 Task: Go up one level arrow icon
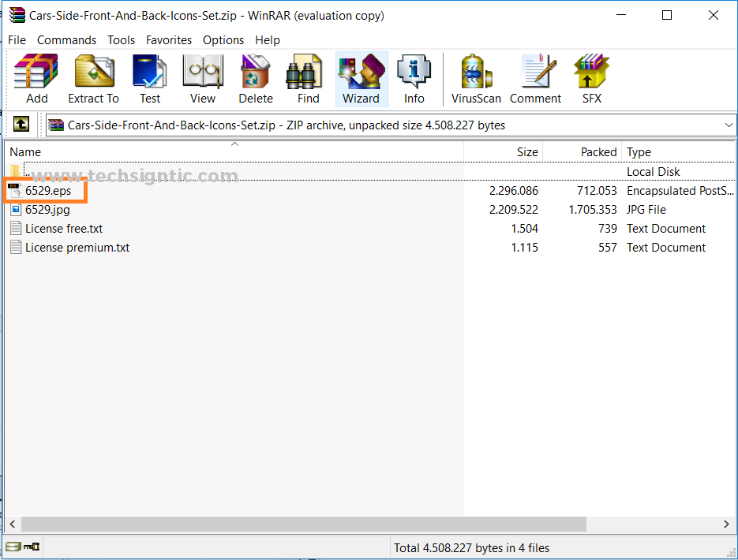[21, 125]
